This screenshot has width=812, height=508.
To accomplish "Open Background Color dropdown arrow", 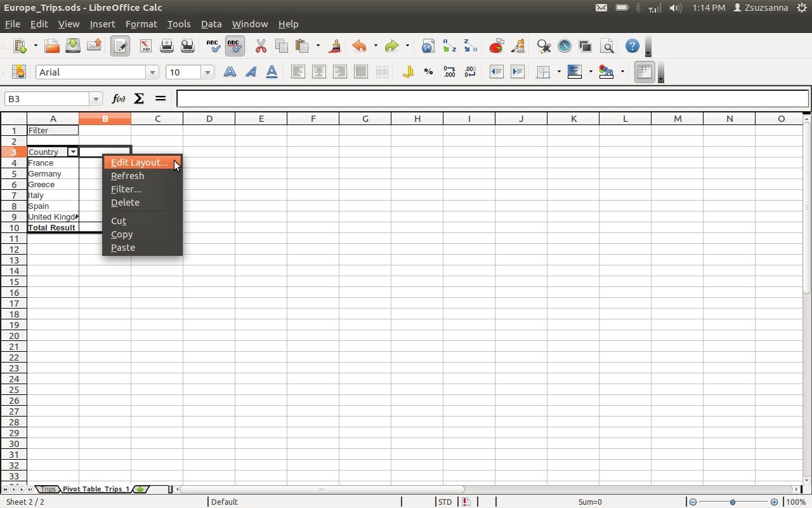I will coord(591,72).
